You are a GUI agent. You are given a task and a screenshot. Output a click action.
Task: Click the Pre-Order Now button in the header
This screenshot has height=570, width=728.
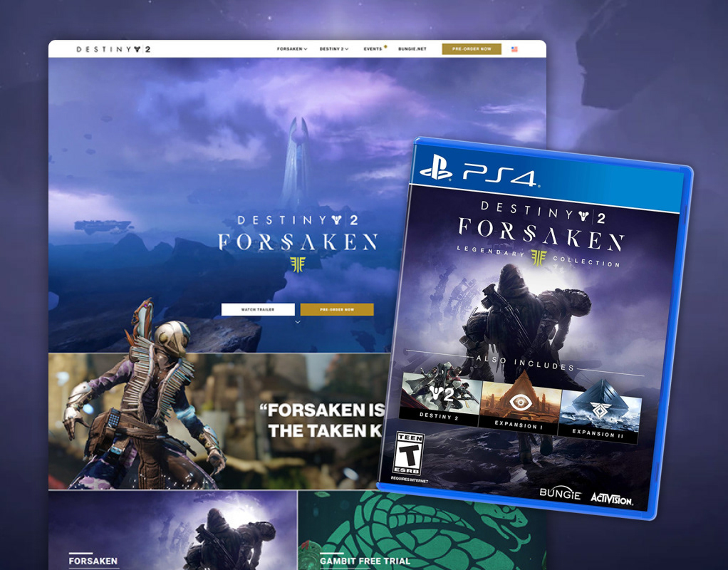[472, 48]
